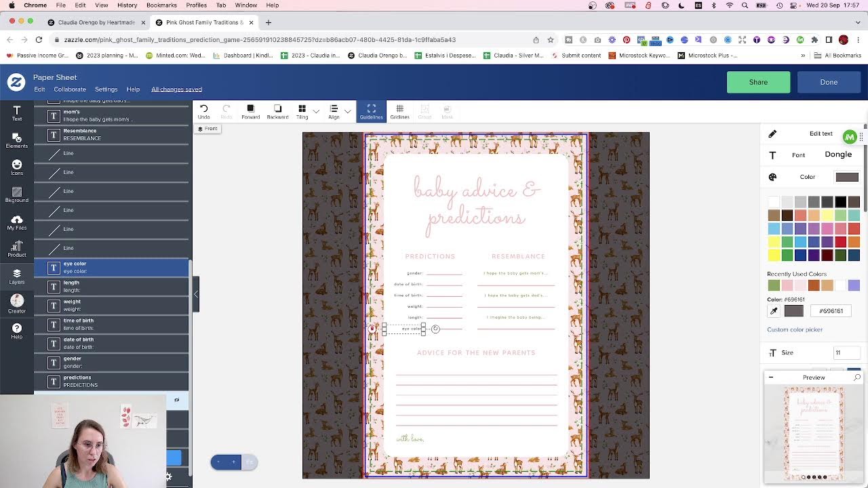Viewport: 868px width, 488px height.
Task: Open the Product panel
Action: (17, 249)
